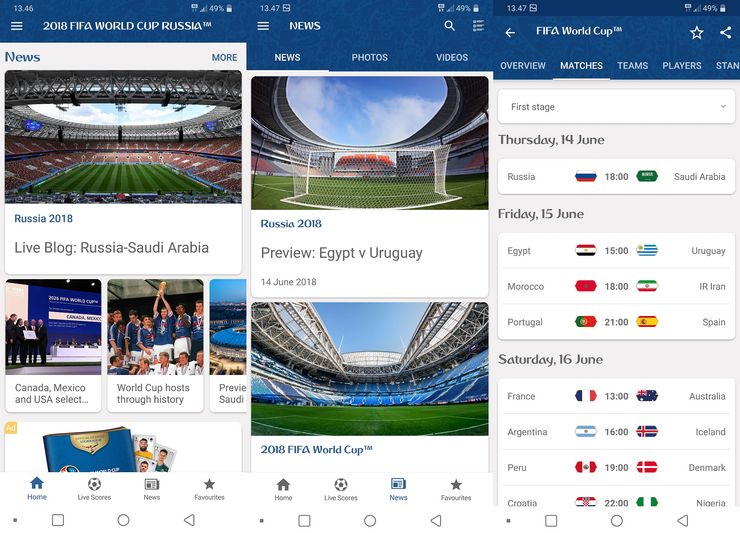Open the list view icon beside search
This screenshot has width=740, height=533.
tap(479, 26)
